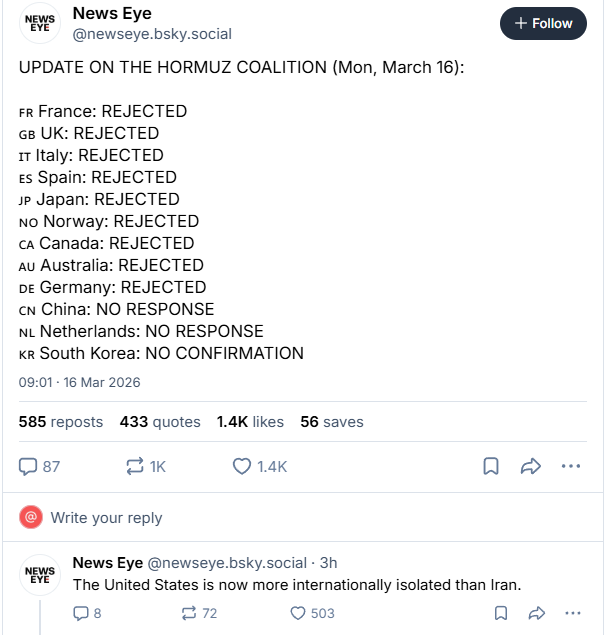
Task: View the 56 saves count
Action: [332, 422]
